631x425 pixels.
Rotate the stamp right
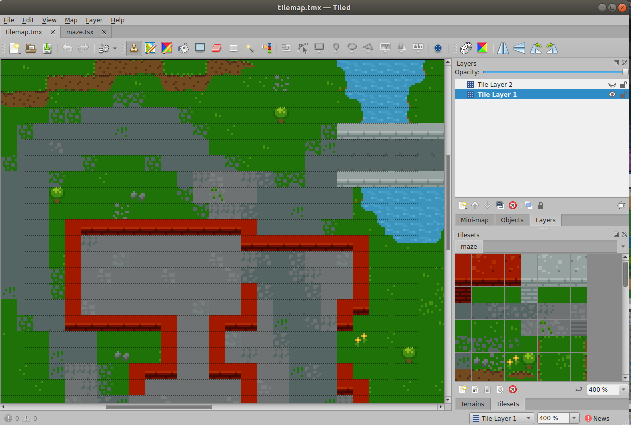(x=552, y=48)
